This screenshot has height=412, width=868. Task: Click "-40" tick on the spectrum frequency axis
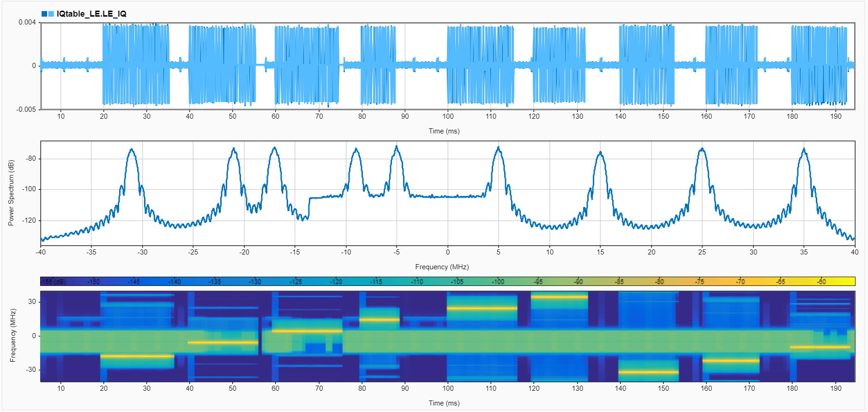coord(41,252)
